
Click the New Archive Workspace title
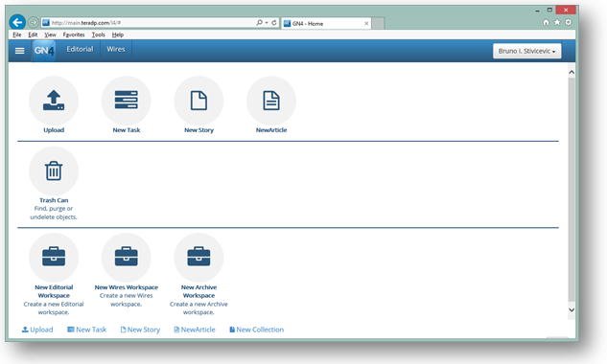pyautogui.click(x=198, y=291)
